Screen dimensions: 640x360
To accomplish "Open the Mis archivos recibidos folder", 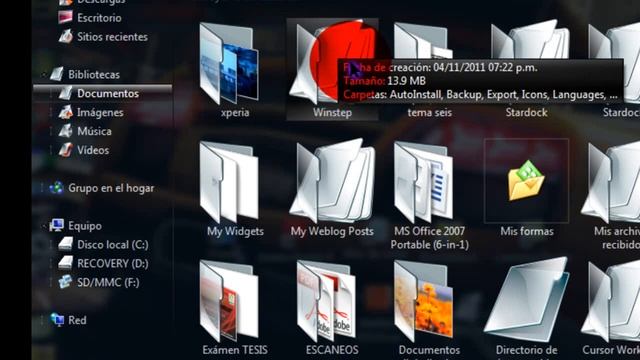I will 612,182.
